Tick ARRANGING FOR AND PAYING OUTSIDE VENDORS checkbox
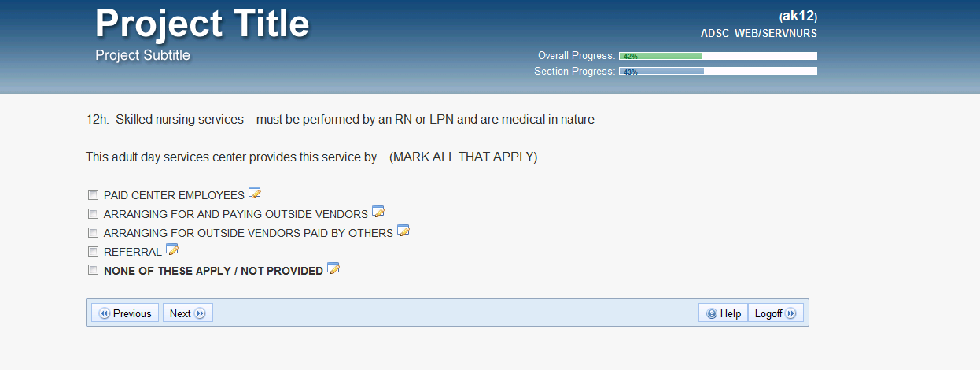 [x=93, y=214]
